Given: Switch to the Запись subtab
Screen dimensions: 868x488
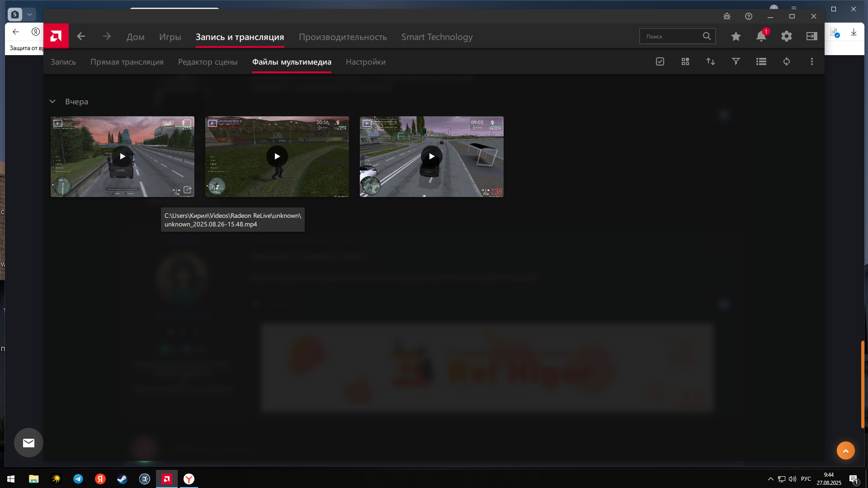Looking at the screenshot, I should [63, 62].
